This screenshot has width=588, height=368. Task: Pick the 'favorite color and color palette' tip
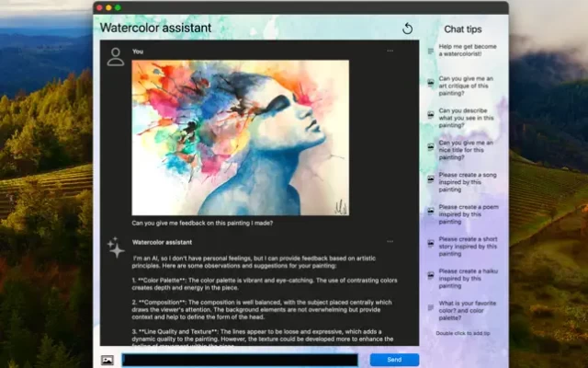(467, 308)
